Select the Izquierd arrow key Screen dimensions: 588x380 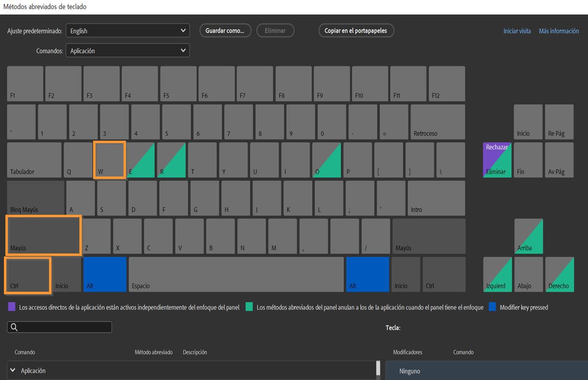pos(497,275)
